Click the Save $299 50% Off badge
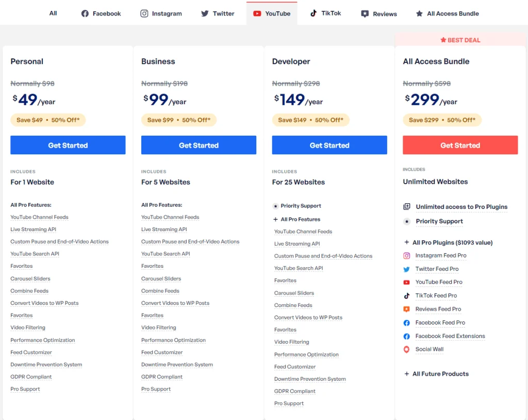The image size is (528, 420). tap(442, 119)
